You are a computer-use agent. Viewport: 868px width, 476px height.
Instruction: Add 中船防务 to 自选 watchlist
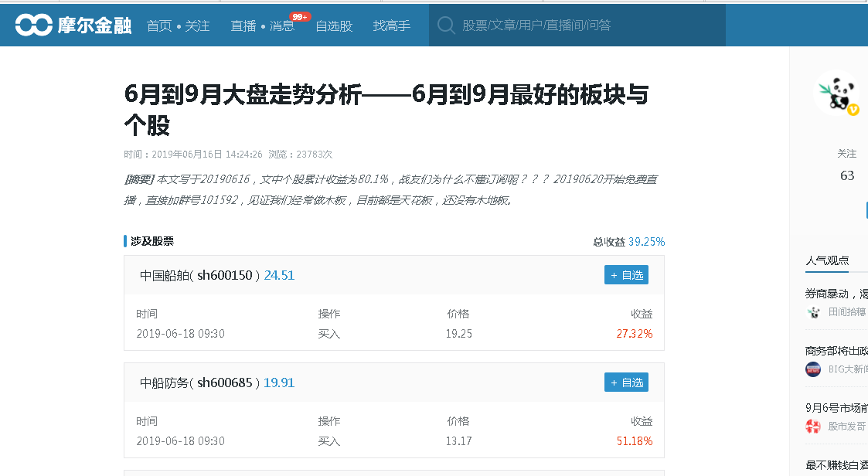[626, 382]
